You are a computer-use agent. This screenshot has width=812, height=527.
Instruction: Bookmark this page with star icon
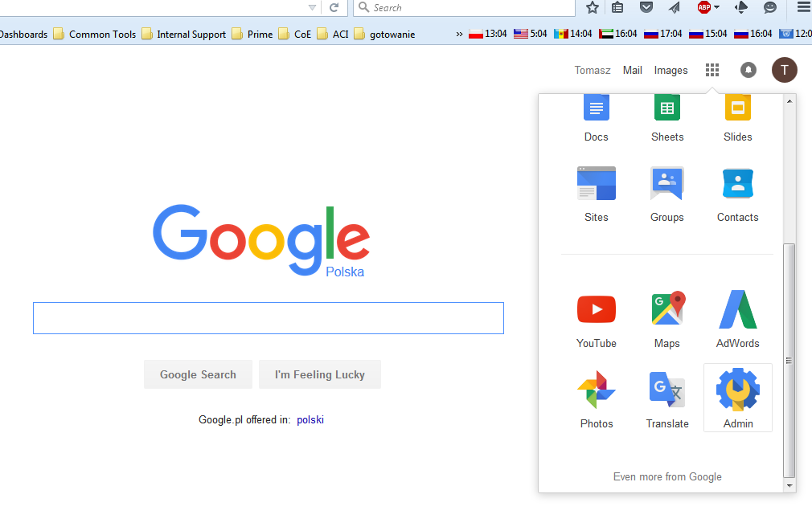[593, 7]
